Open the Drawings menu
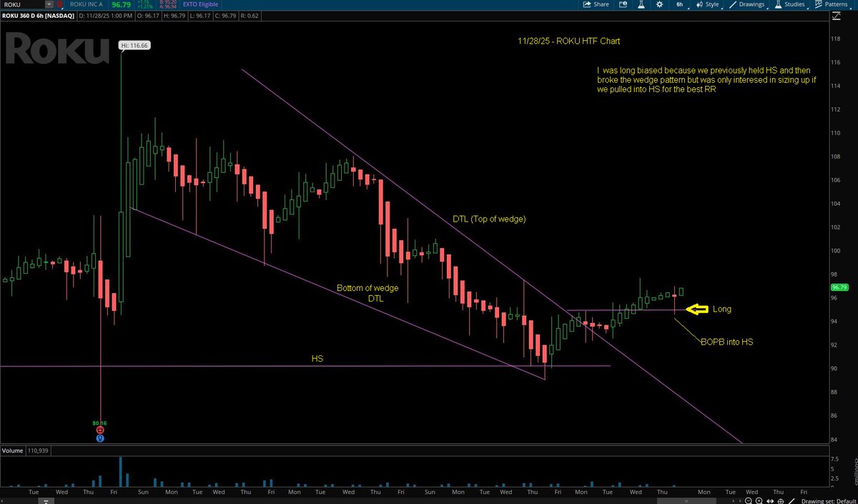Viewport: 858px width, 504px height. (x=747, y=4)
